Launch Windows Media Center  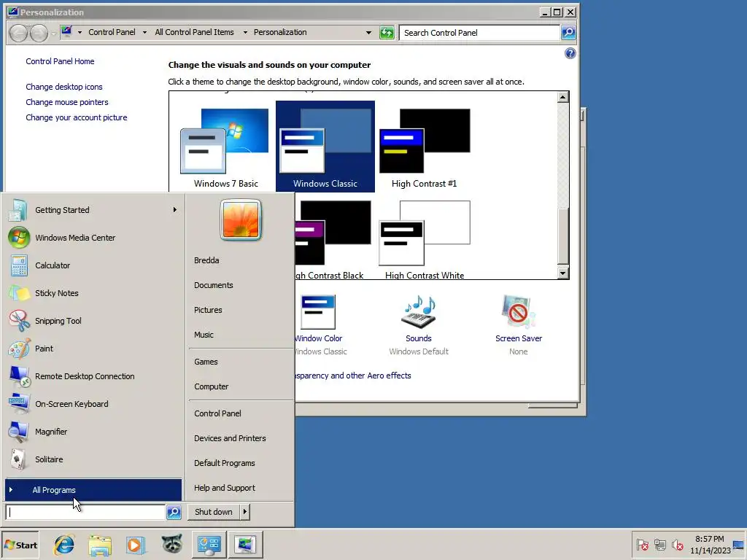click(93, 238)
